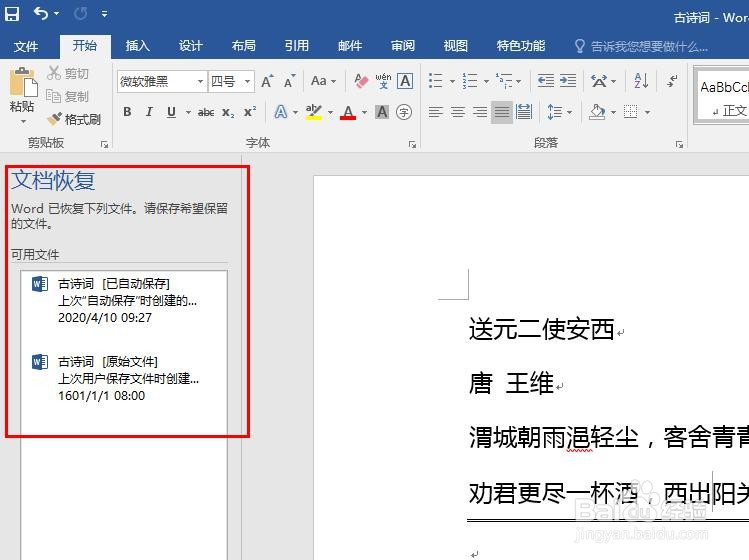Open paragraph dialog launcher
The width and height of the screenshot is (749, 560).
(679, 144)
